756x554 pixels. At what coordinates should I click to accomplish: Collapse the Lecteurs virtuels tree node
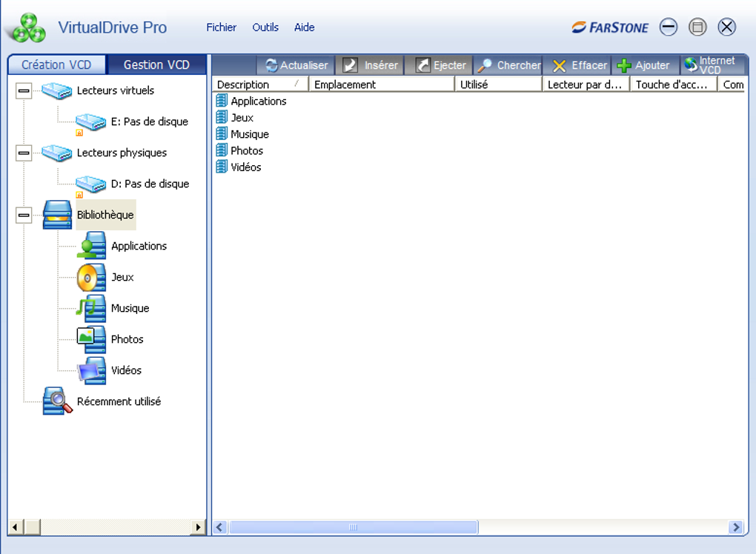24,90
